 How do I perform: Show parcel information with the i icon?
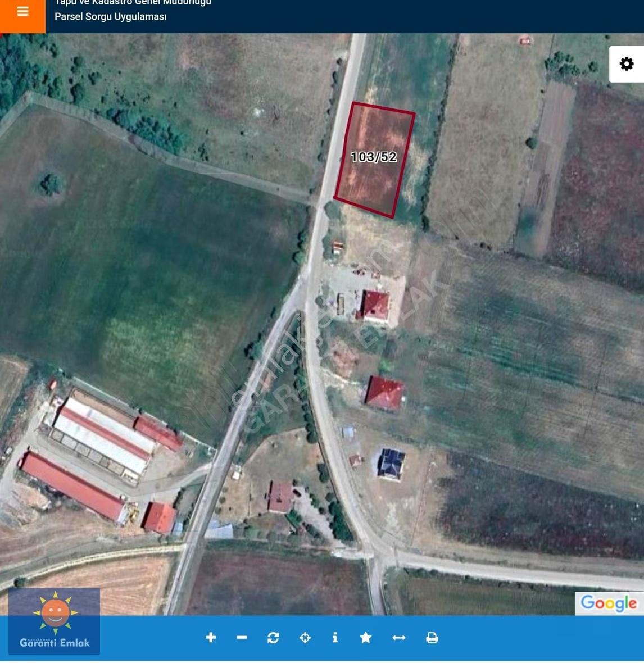point(335,638)
